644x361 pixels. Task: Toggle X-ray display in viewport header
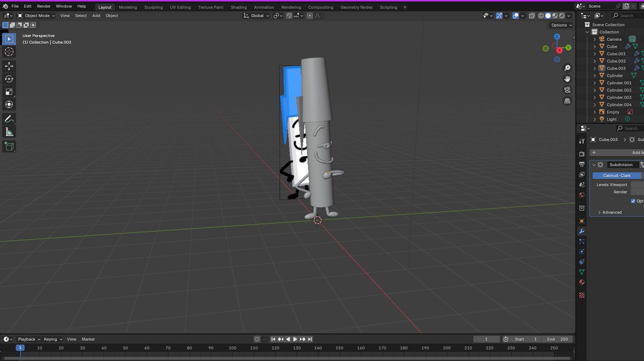[x=532, y=16]
